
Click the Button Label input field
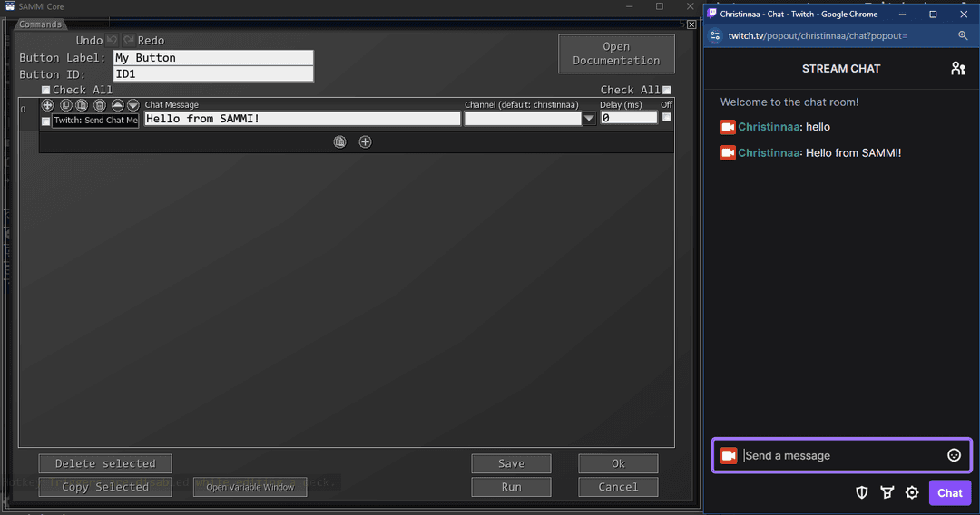click(x=213, y=58)
